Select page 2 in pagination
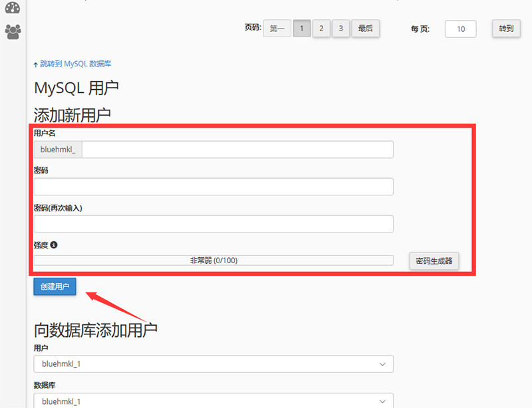The image size is (532, 408). [321, 29]
